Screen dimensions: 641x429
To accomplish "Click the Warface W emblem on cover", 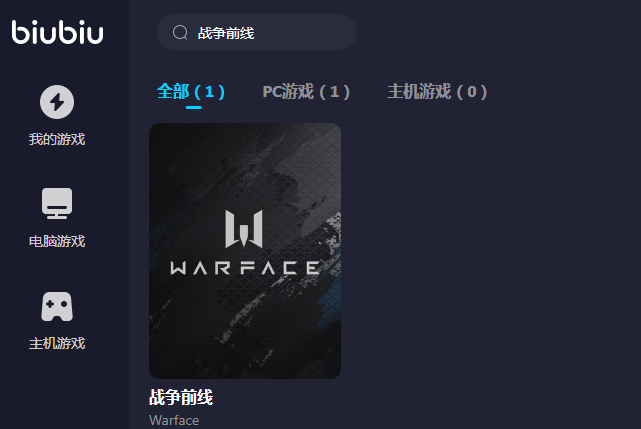I will pyautogui.click(x=244, y=229).
